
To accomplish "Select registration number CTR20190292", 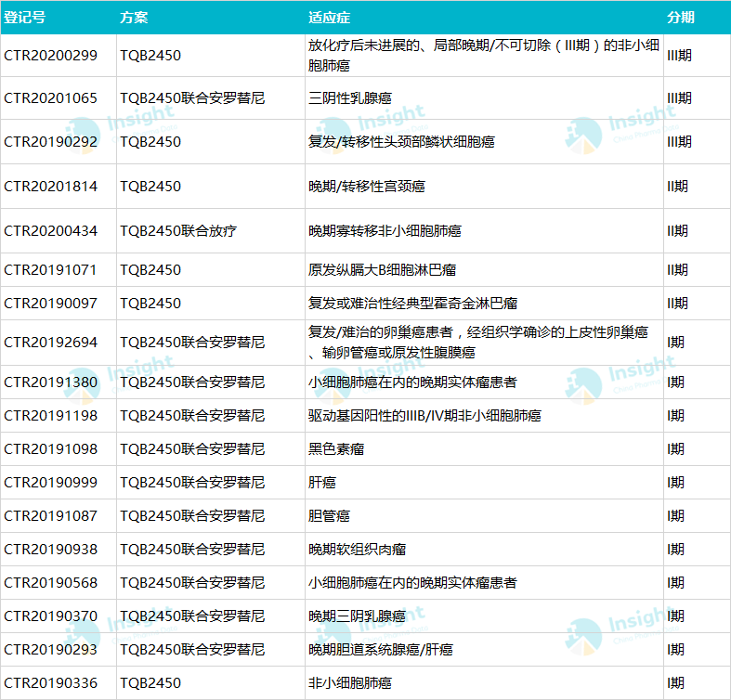I will (50, 142).
